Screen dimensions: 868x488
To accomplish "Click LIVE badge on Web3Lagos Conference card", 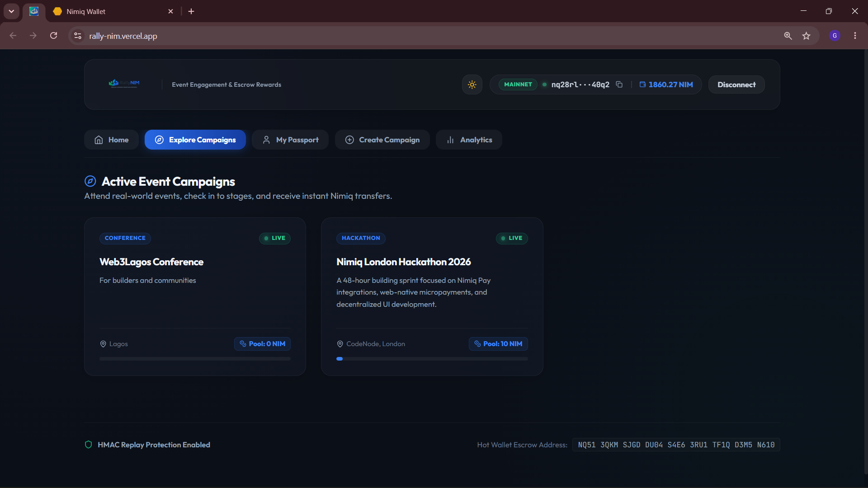I will [275, 238].
